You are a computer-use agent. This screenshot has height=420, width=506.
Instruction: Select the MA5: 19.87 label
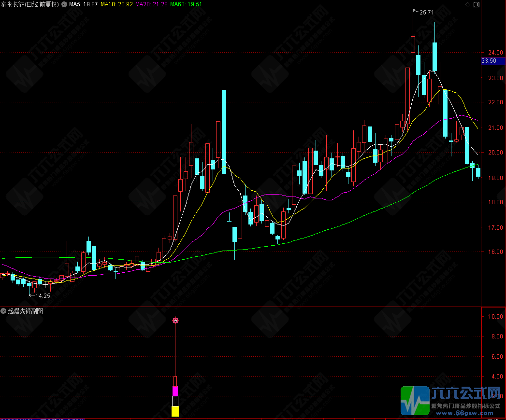tap(83, 4)
